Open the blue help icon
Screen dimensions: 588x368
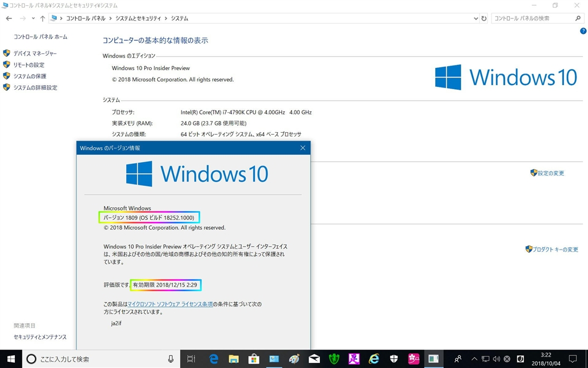click(x=583, y=31)
